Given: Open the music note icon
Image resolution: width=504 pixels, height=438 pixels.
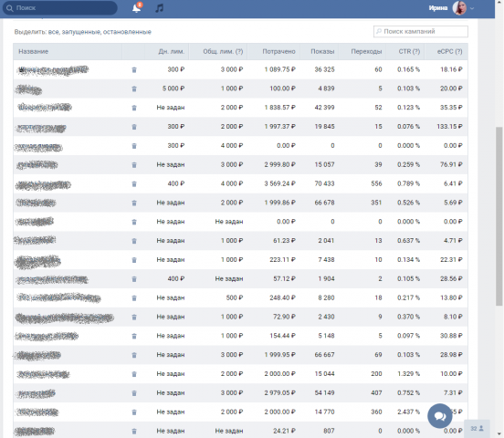Looking at the screenshot, I should (159, 8).
